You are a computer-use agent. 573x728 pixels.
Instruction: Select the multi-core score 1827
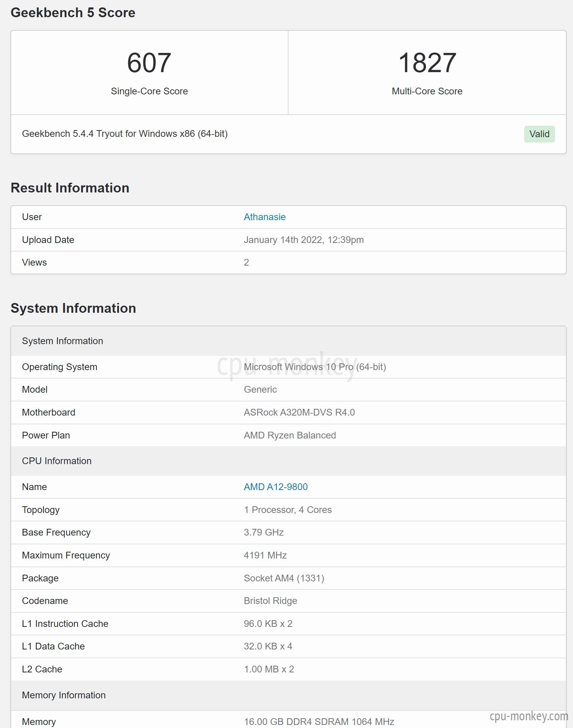click(427, 63)
